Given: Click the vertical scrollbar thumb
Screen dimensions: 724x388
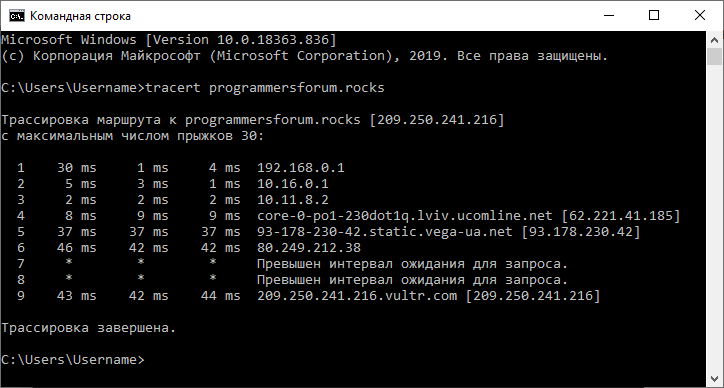Looking at the screenshot, I should [x=714, y=56].
